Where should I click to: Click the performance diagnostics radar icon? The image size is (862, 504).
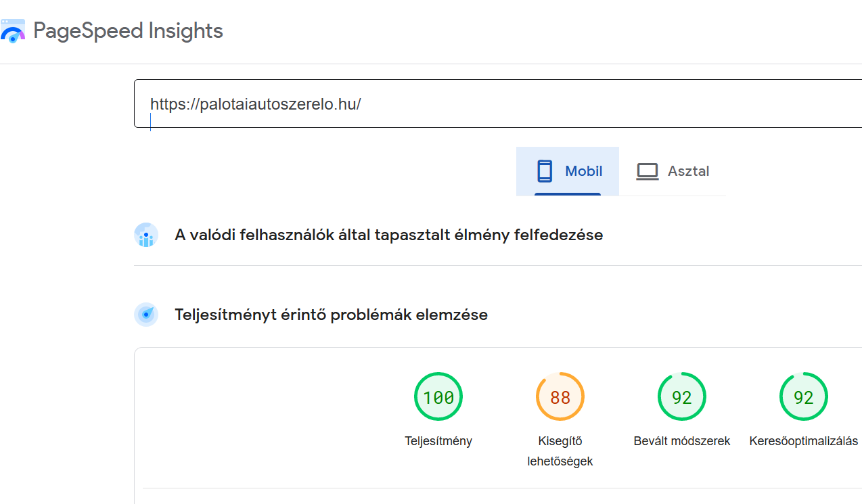coord(146,315)
